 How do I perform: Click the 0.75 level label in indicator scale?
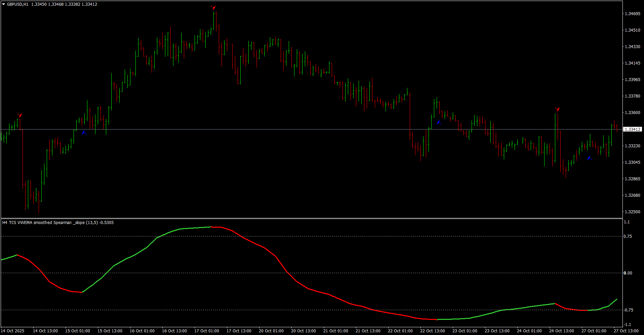(x=628, y=236)
